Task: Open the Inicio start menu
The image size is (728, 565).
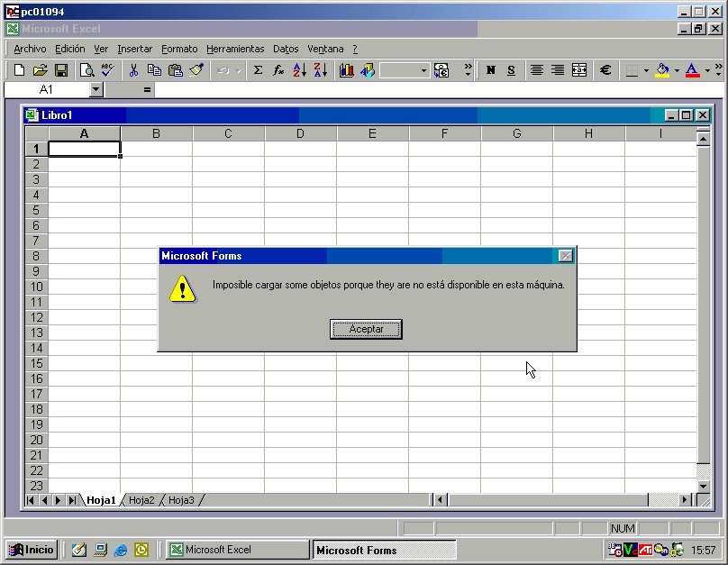Action: (32, 550)
